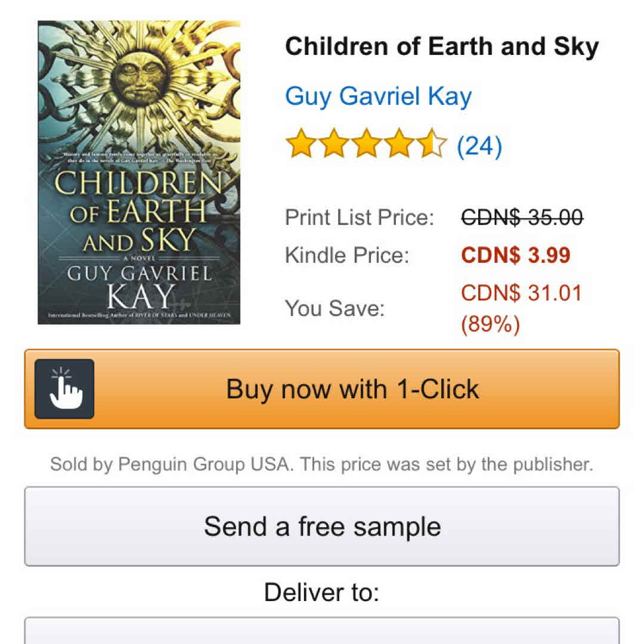Click the middle (third) rating star
This screenshot has width=644, height=644.
366,145
